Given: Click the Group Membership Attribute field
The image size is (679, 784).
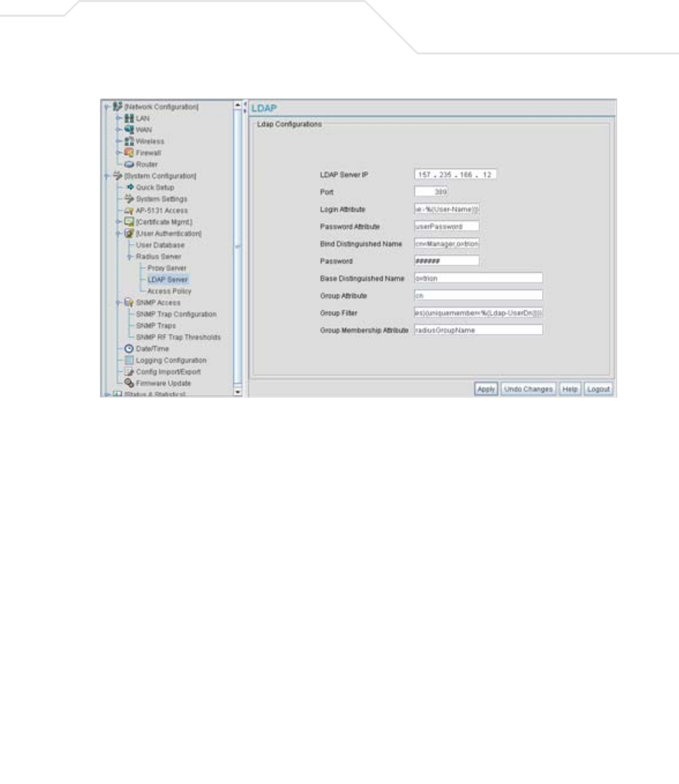Looking at the screenshot, I should (479, 330).
